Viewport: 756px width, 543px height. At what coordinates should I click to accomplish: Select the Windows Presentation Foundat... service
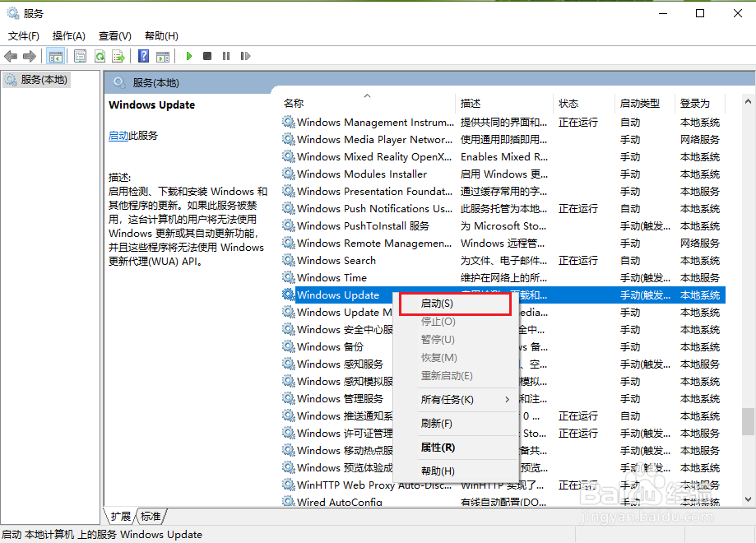(374, 192)
